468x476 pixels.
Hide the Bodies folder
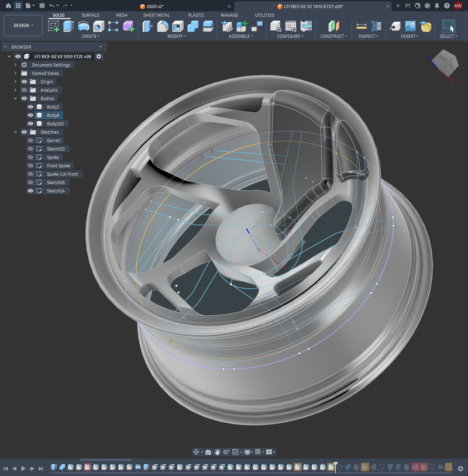(24, 98)
